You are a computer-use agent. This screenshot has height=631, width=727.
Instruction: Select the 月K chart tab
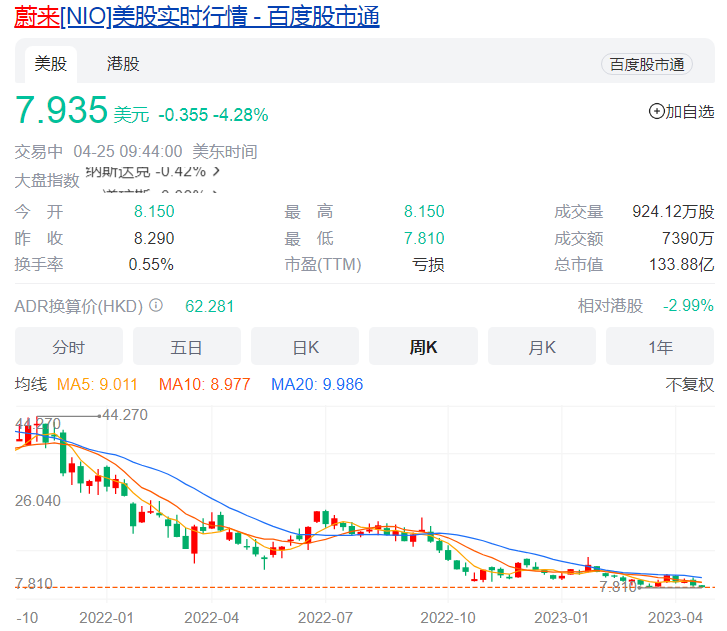[542, 346]
